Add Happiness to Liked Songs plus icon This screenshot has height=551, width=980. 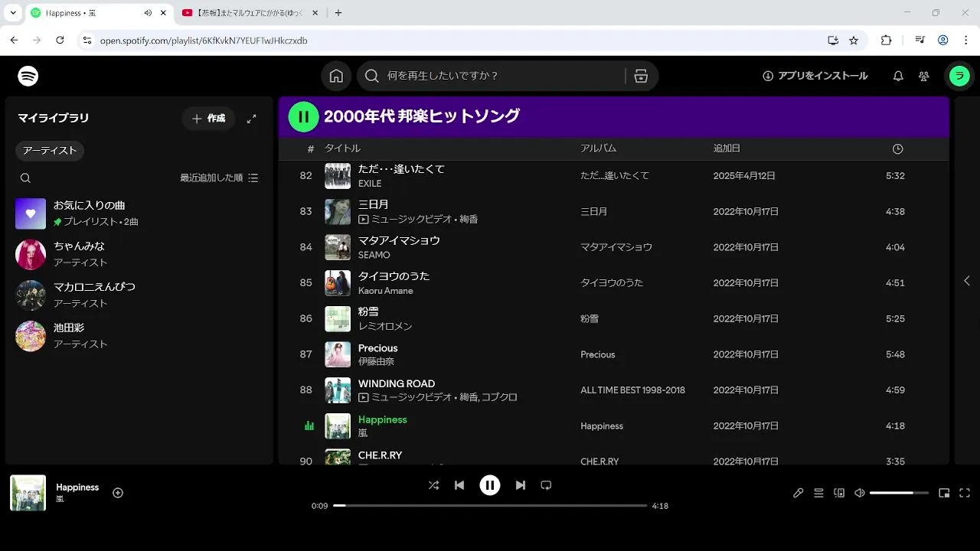[118, 493]
